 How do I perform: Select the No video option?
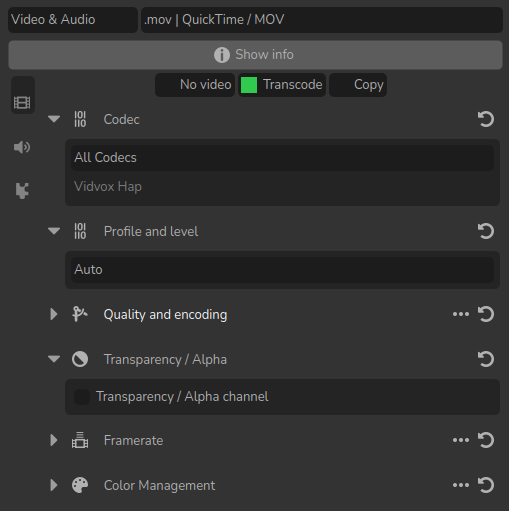click(x=195, y=85)
